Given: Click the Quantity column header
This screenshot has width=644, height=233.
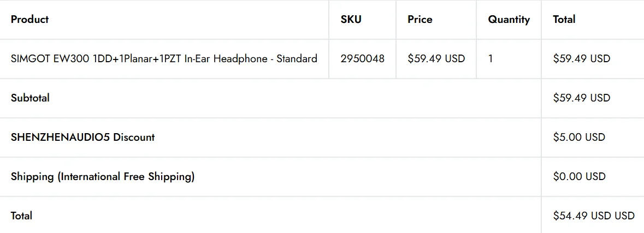Looking at the screenshot, I should coord(509,20).
